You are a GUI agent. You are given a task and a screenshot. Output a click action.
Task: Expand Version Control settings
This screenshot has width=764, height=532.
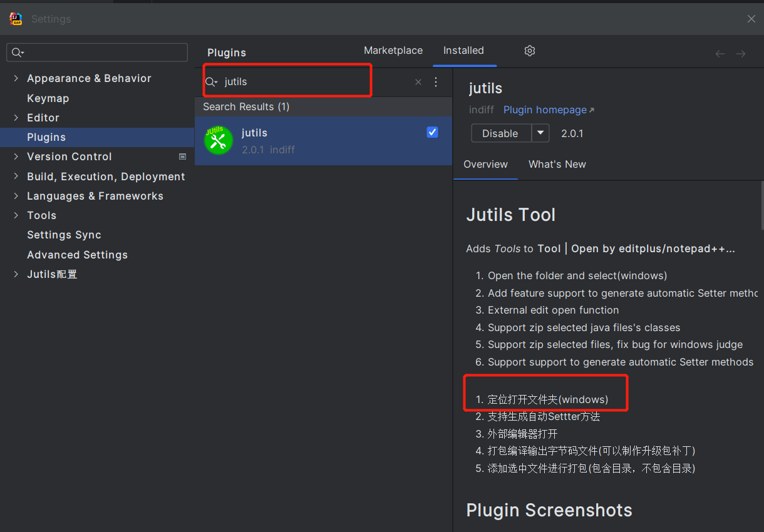tap(16, 156)
